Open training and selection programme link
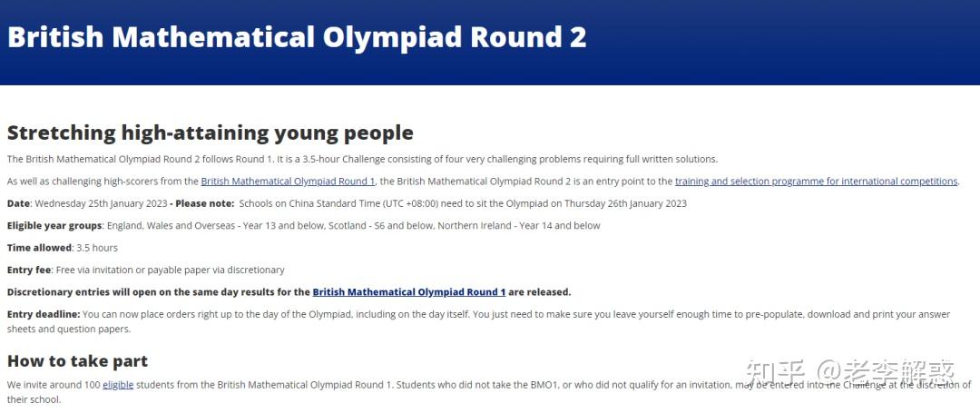 [x=816, y=182]
